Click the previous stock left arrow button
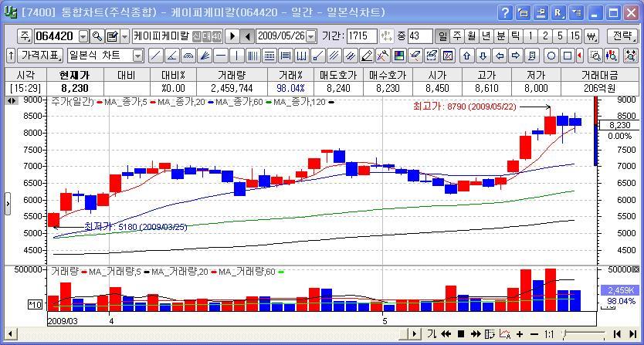This screenshot has height=345, width=644. [247, 36]
